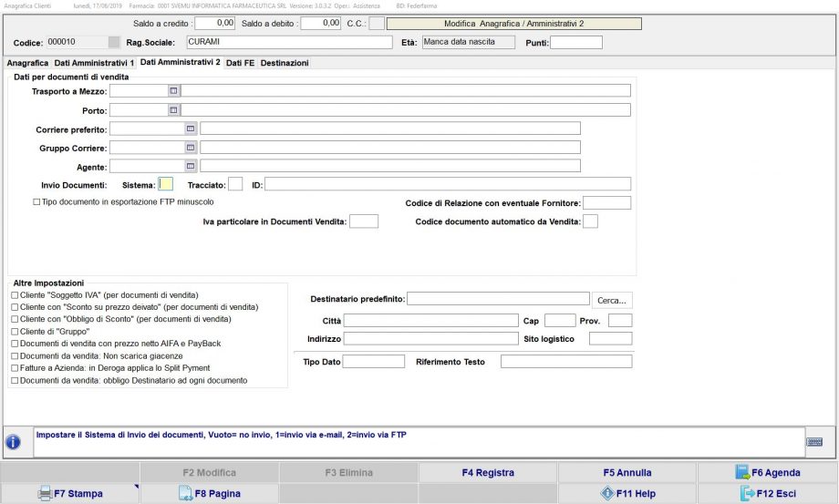Open F11 Help
839x504 pixels.
click(627, 494)
